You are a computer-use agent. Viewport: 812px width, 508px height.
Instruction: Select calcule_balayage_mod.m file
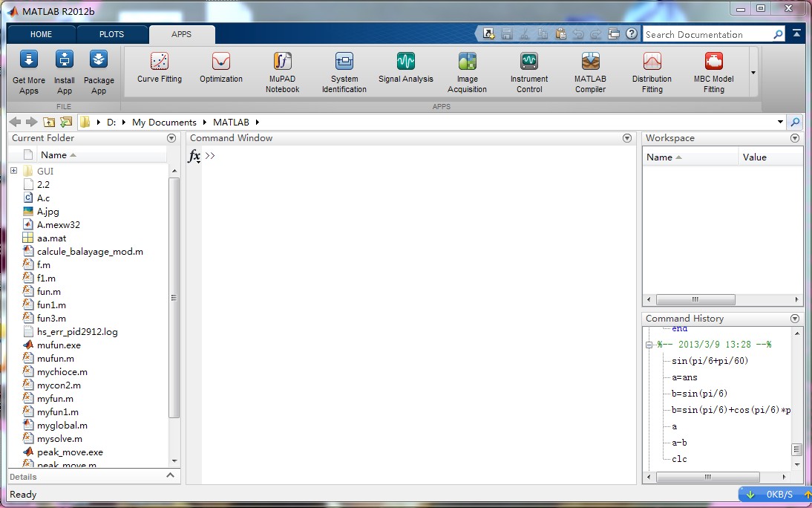pyautogui.click(x=90, y=252)
